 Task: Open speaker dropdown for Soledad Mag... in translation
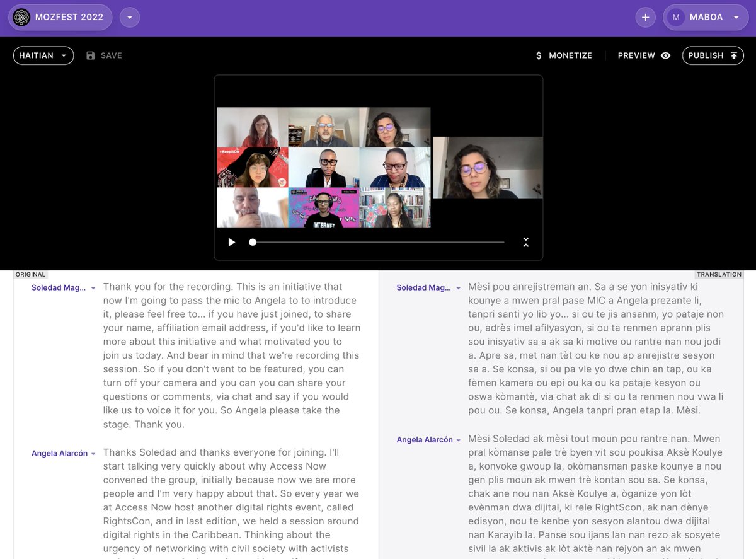click(458, 288)
